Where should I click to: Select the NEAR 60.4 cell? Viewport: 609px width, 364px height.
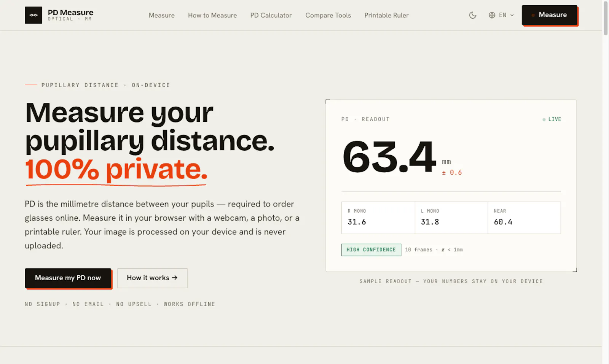[x=524, y=218]
